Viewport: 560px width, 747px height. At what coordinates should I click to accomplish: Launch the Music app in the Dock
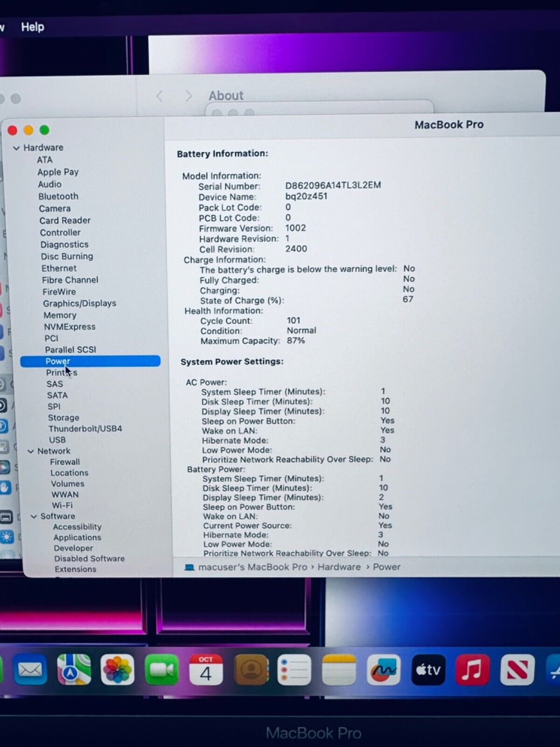(x=472, y=670)
